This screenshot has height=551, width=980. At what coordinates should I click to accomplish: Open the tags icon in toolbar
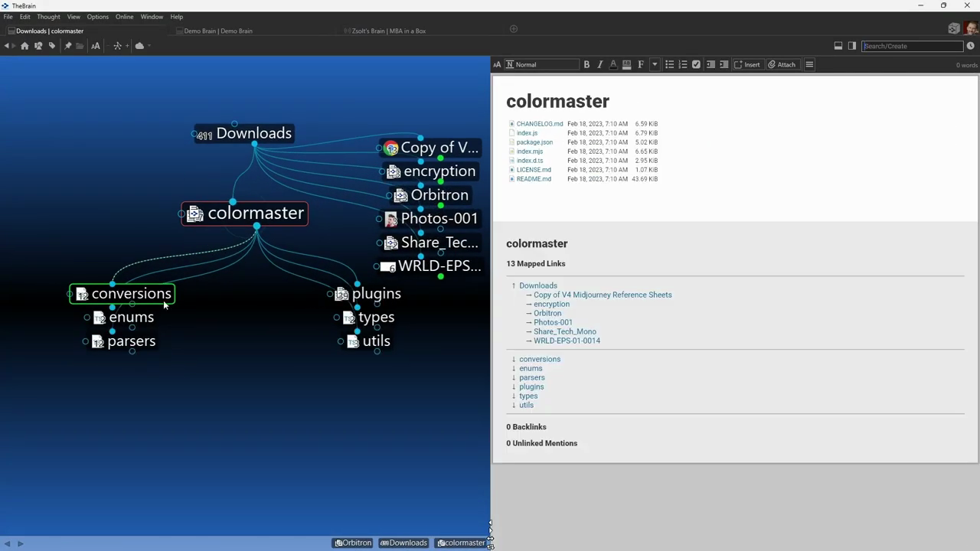[52, 46]
